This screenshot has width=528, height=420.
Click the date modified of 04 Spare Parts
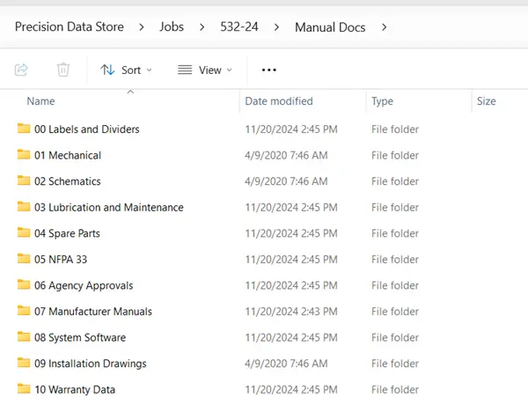(291, 233)
